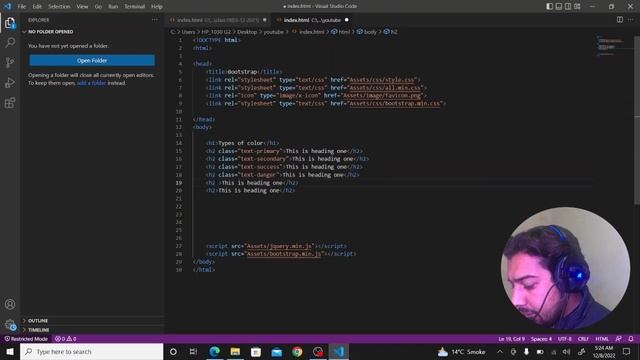Open Microsoft Edge from the taskbar
The width and height of the screenshot is (640, 360).
(215, 351)
